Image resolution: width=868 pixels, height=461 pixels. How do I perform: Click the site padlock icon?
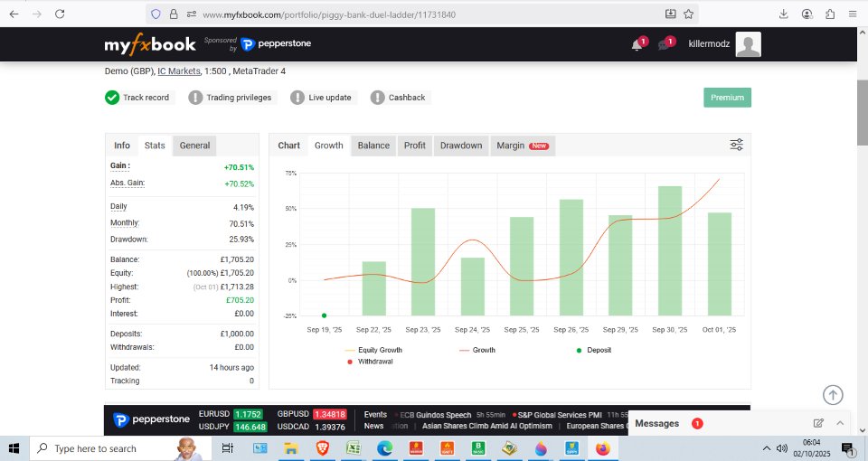pyautogui.click(x=174, y=14)
